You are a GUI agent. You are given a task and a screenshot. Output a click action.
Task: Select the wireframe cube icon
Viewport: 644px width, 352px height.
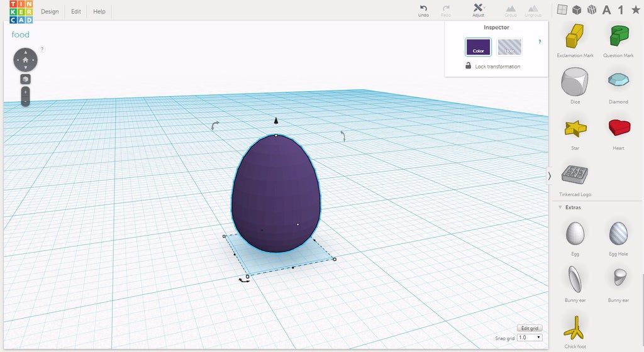[592, 9]
